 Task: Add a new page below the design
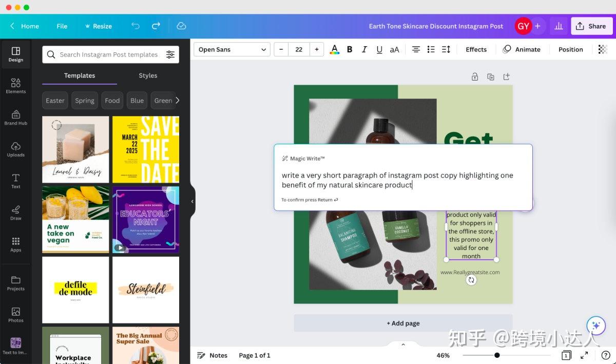coord(403,323)
